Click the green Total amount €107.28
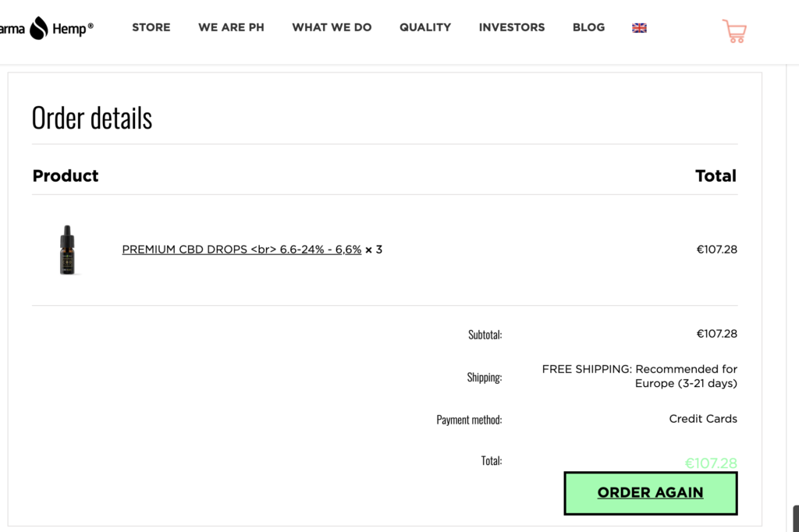The image size is (799, 532). [711, 463]
